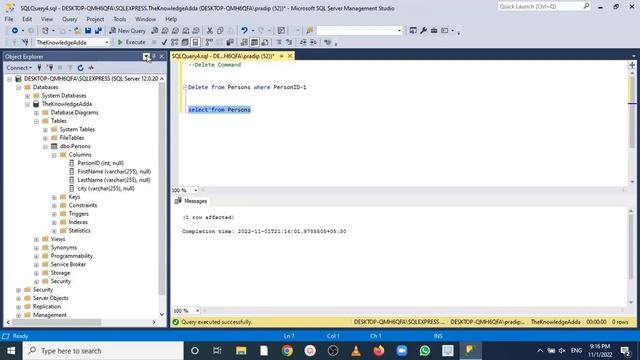640x360 pixels.
Task: Collapse the Tables folder node
Action: pyautogui.click(x=36, y=121)
